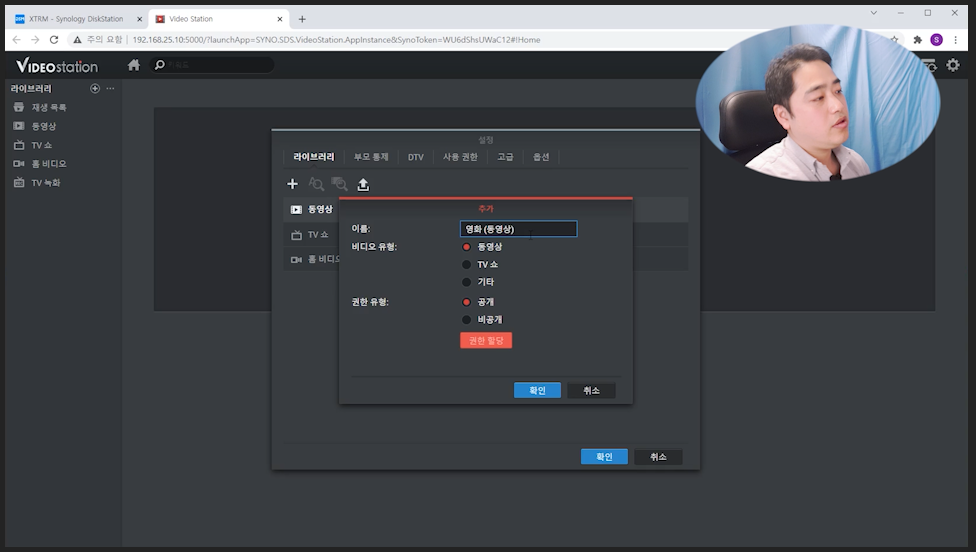Select 비공개 permission radio button
Image resolution: width=976 pixels, height=552 pixels.
pos(466,319)
